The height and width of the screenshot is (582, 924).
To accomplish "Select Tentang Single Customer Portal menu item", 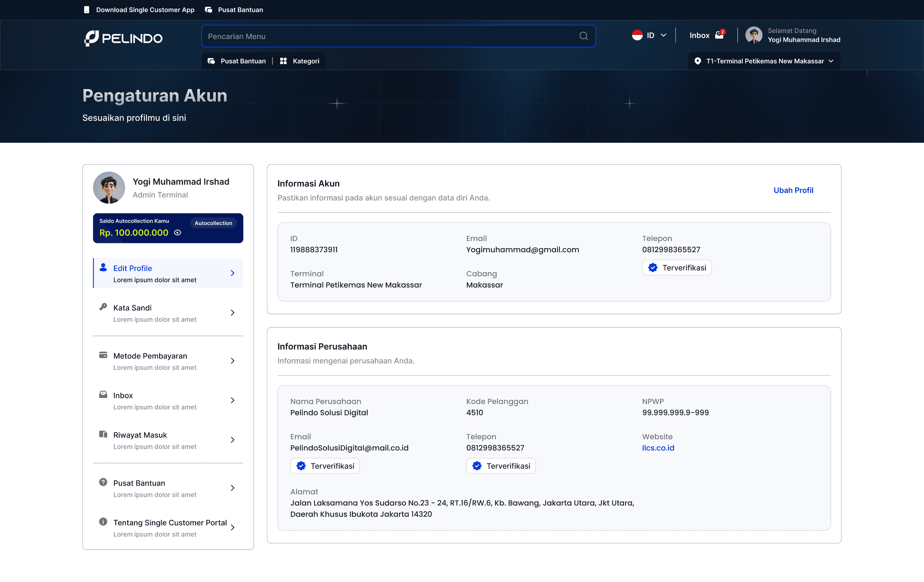I will pyautogui.click(x=168, y=528).
